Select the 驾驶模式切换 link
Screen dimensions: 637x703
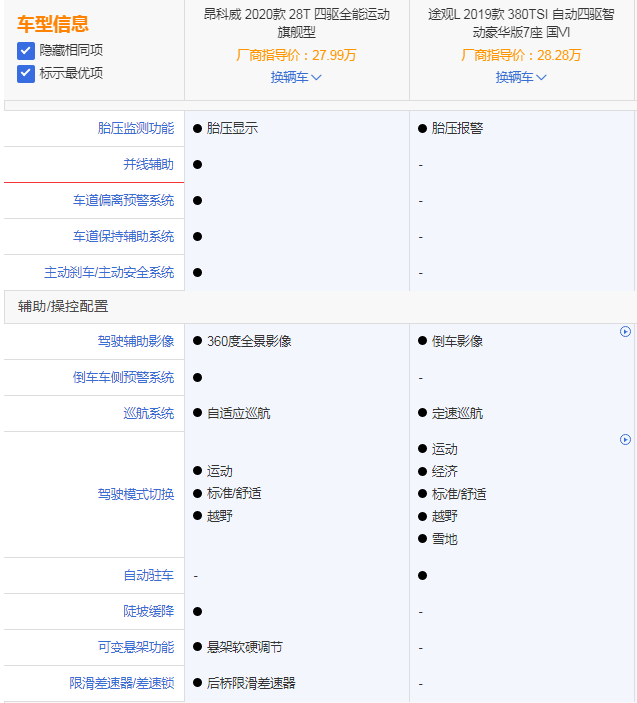[135, 494]
